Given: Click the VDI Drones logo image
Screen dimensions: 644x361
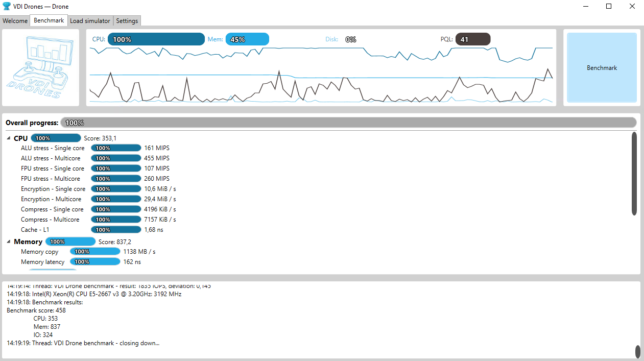Looking at the screenshot, I should (41, 67).
